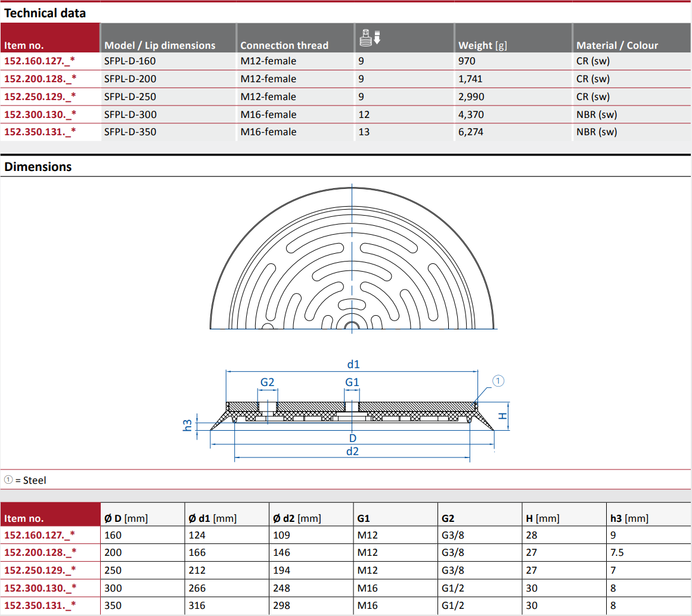Select the SFPL-D-300 model cell
The width and height of the screenshot is (692, 616).
tap(130, 114)
